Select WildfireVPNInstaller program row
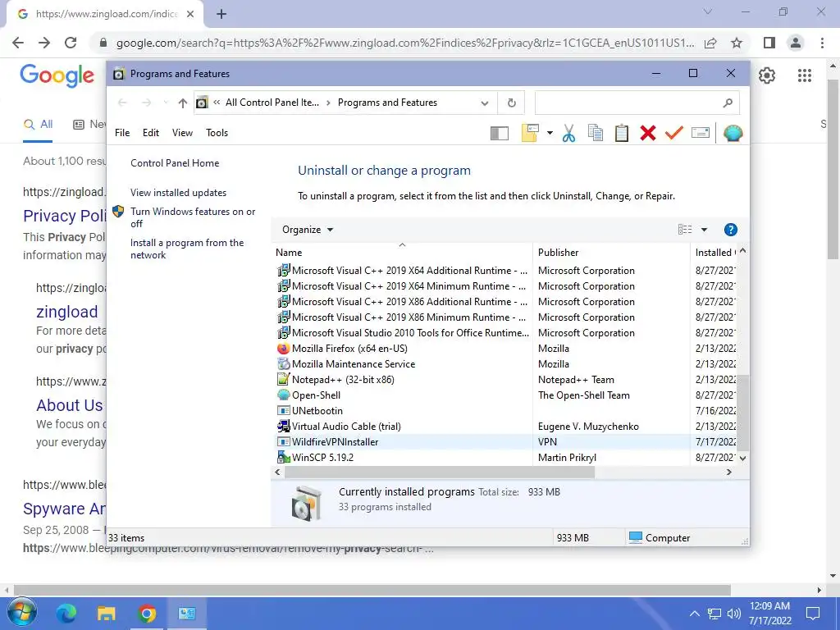This screenshot has width=840, height=630. pyautogui.click(x=505, y=442)
